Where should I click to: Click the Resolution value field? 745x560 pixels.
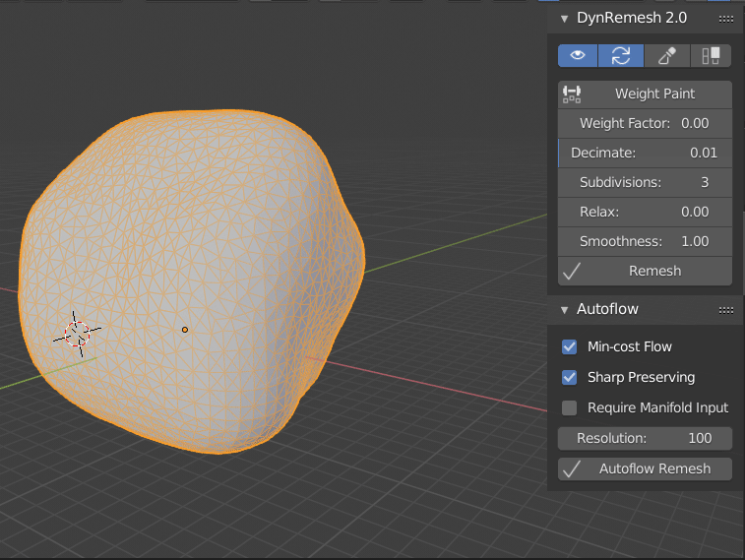point(645,438)
